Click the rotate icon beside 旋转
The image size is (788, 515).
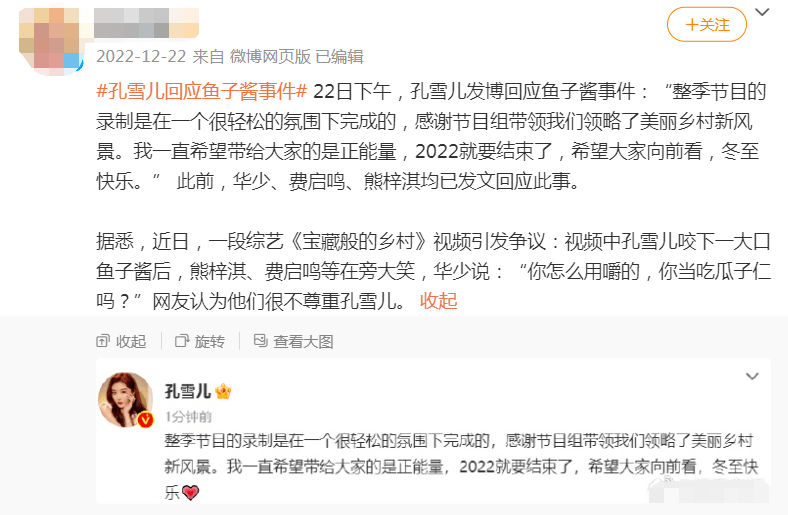pos(181,341)
